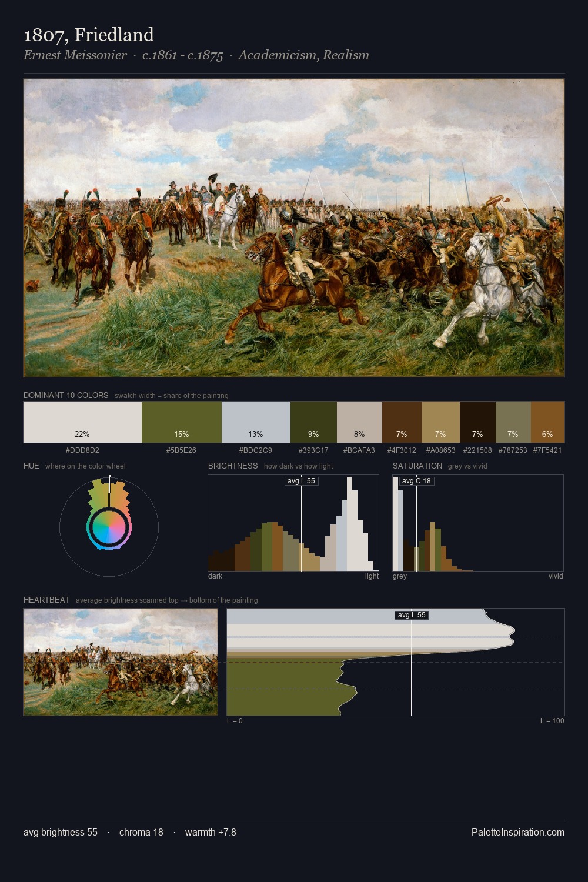Click the heartbeat brightness profile chart
The image size is (588, 882).
[x=396, y=662]
